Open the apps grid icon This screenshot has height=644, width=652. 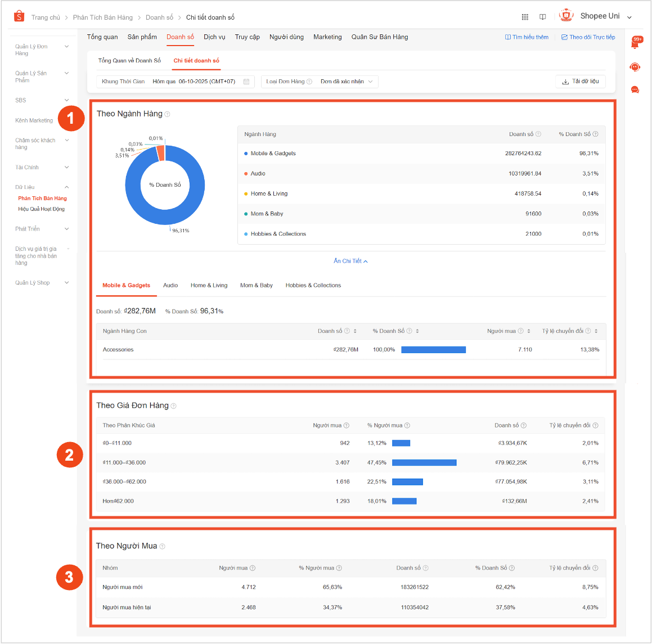tap(525, 17)
